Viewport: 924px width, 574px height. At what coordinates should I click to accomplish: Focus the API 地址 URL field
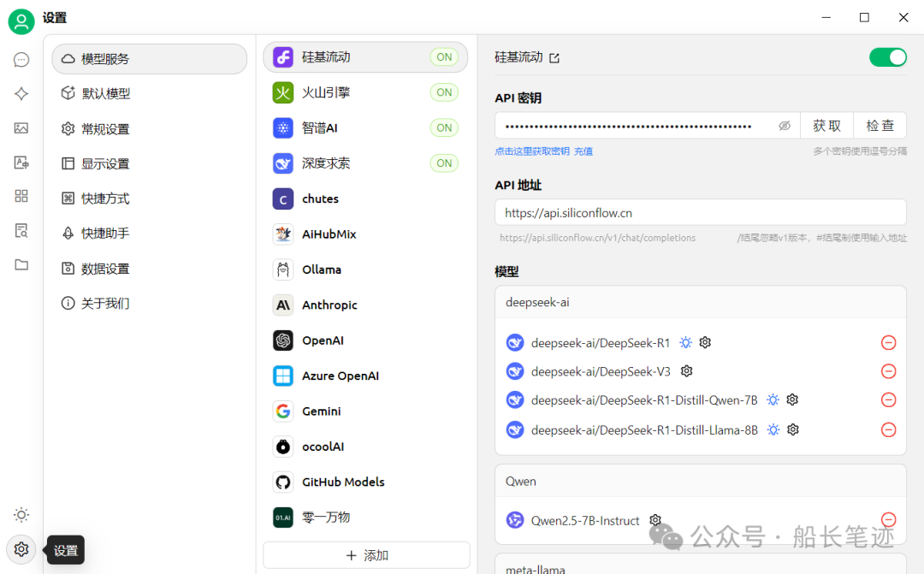coord(701,213)
